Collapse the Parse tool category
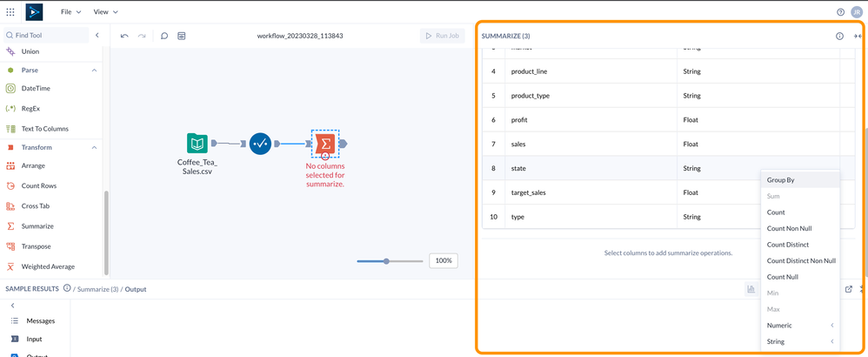Screen dimensions: 868x357 click(x=94, y=71)
